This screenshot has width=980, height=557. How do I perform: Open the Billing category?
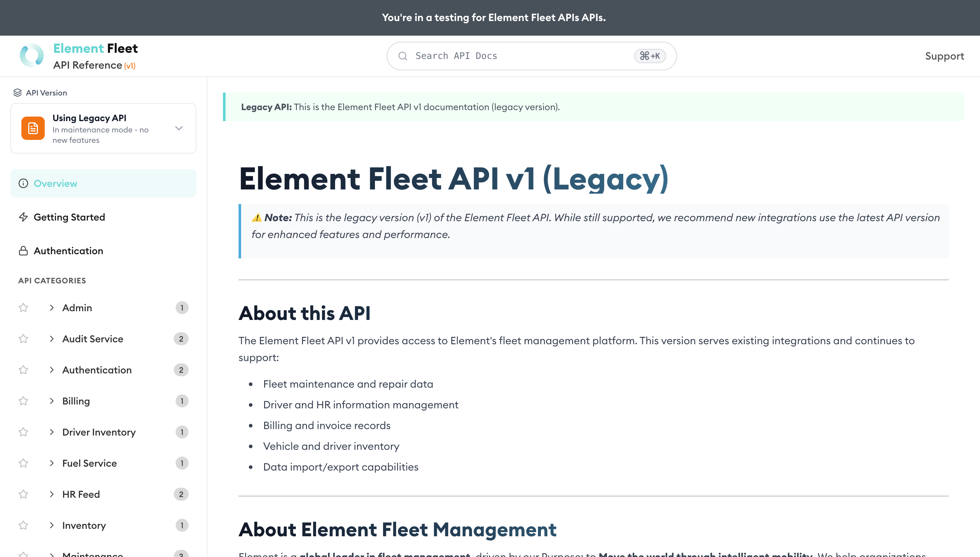[x=76, y=401]
